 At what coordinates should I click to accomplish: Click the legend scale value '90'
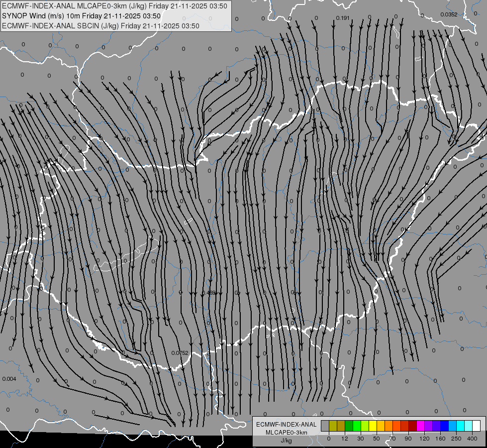pyautogui.click(x=408, y=439)
